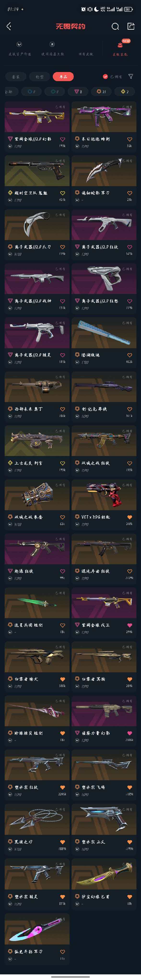Switch to the 套装 tab
This screenshot has width=141, height=980.
16,77
